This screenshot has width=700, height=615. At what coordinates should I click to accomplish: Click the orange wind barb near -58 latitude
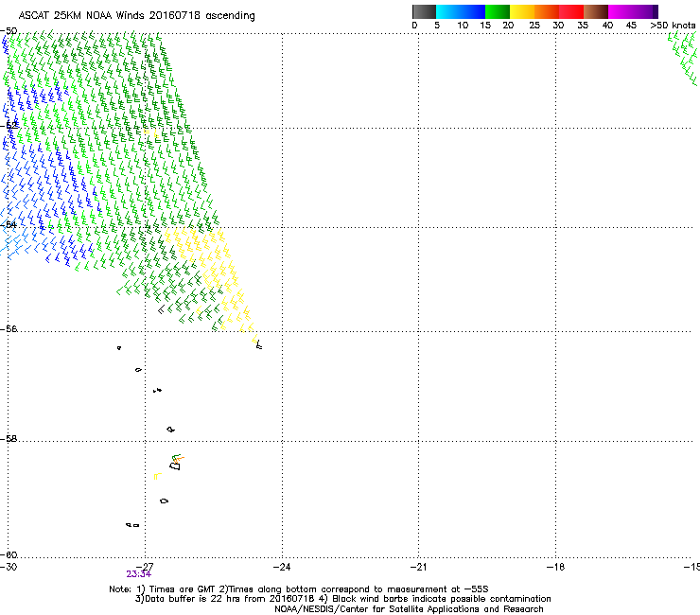180,459
